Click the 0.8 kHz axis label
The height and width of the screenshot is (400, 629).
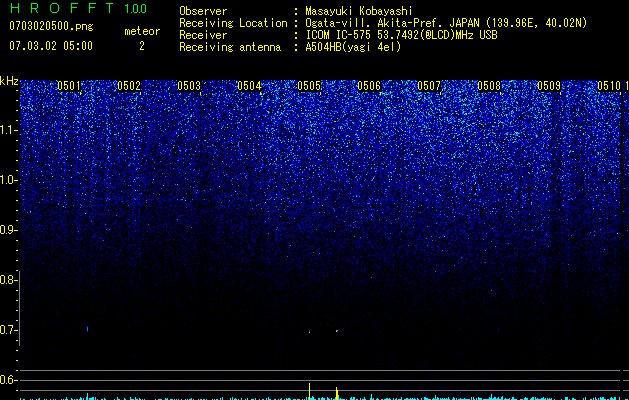(x=8, y=280)
